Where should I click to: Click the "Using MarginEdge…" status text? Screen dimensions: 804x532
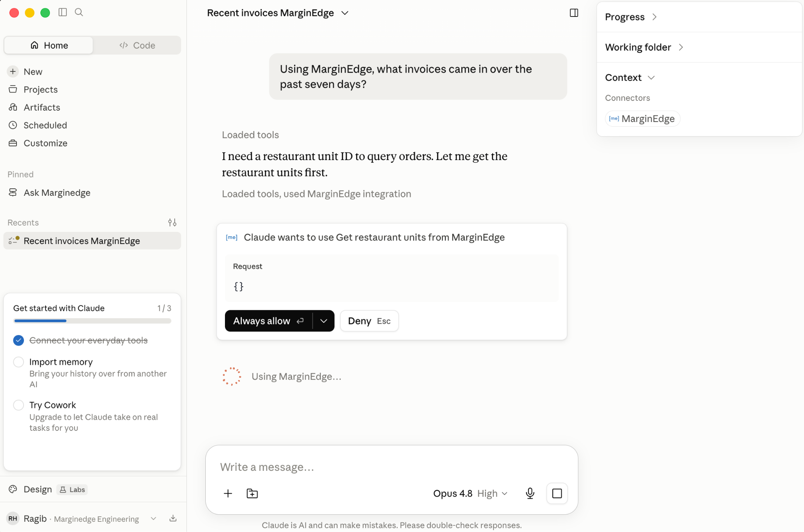[x=296, y=377]
